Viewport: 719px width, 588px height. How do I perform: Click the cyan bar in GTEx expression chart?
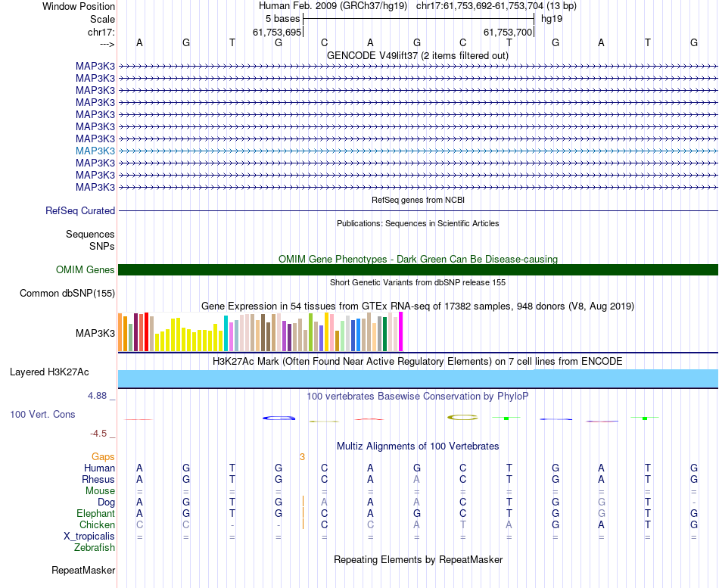click(226, 334)
